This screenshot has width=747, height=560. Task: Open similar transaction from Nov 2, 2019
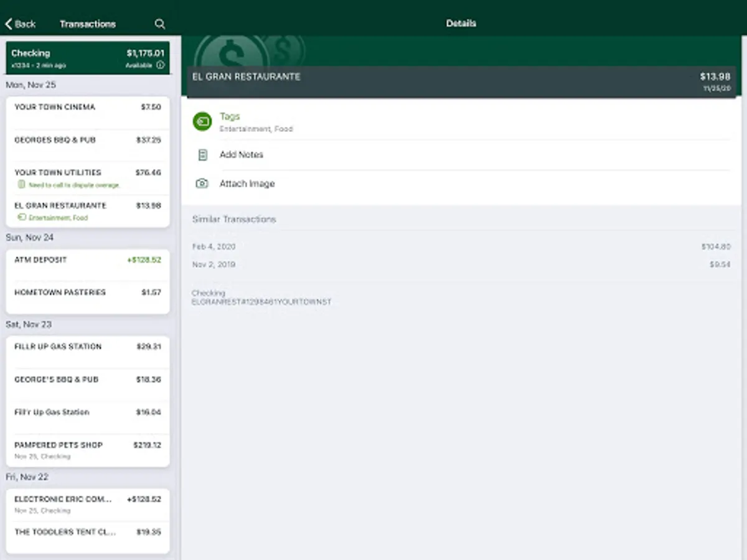pyautogui.click(x=461, y=264)
